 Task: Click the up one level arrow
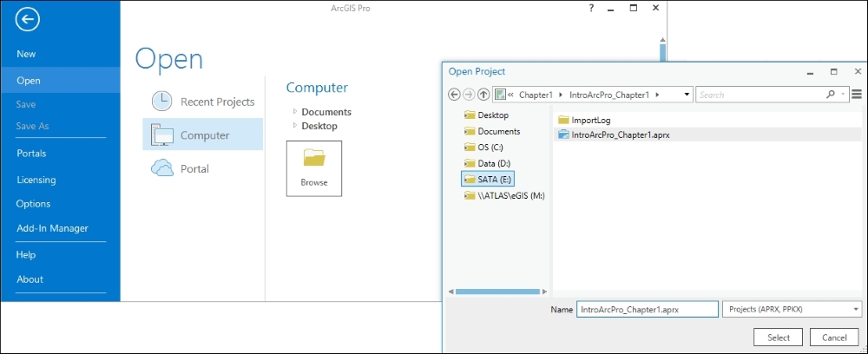(x=483, y=95)
